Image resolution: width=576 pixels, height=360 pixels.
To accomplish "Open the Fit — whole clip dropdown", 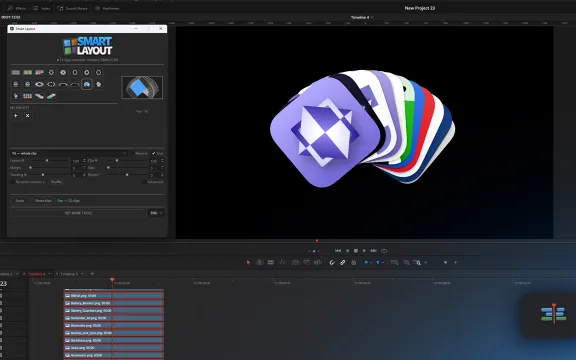I will pyautogui.click(x=68, y=153).
